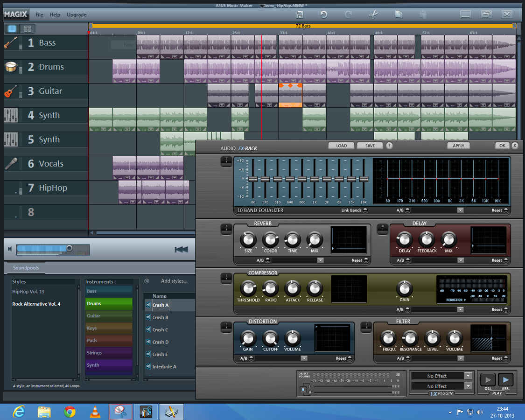Image resolution: width=525 pixels, height=420 pixels.
Task: Open the File menu
Action: 40,15
